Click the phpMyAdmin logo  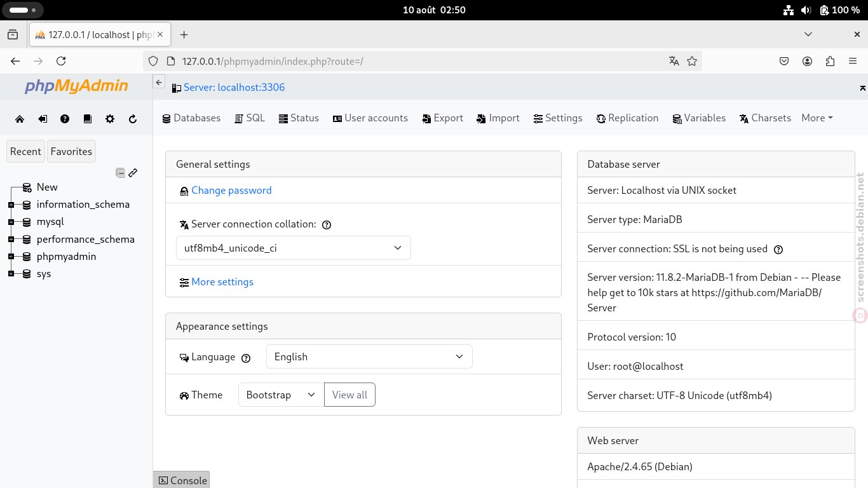point(76,86)
